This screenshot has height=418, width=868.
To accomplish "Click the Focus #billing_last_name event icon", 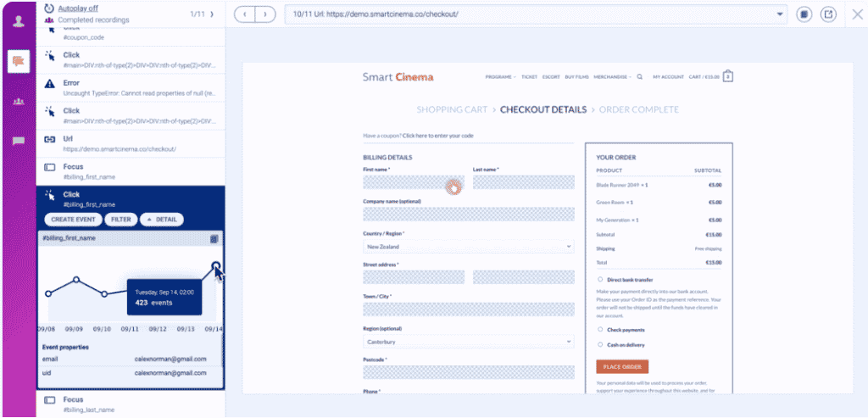I will pos(50,399).
